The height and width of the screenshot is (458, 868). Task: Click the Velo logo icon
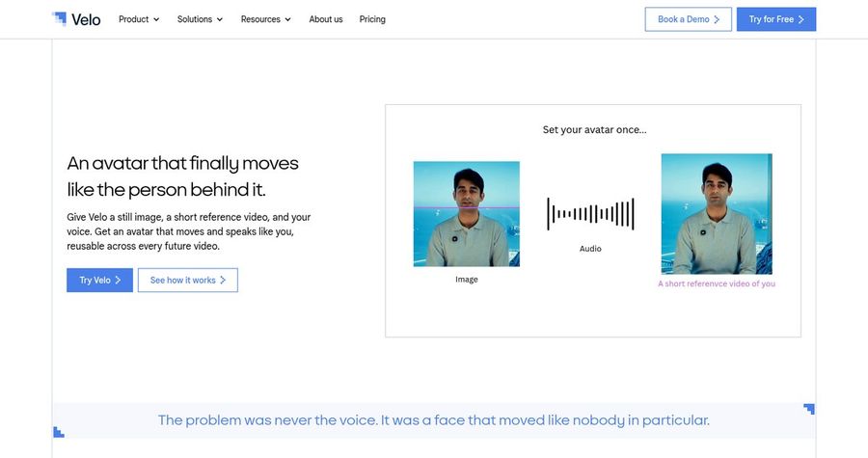[x=59, y=19]
